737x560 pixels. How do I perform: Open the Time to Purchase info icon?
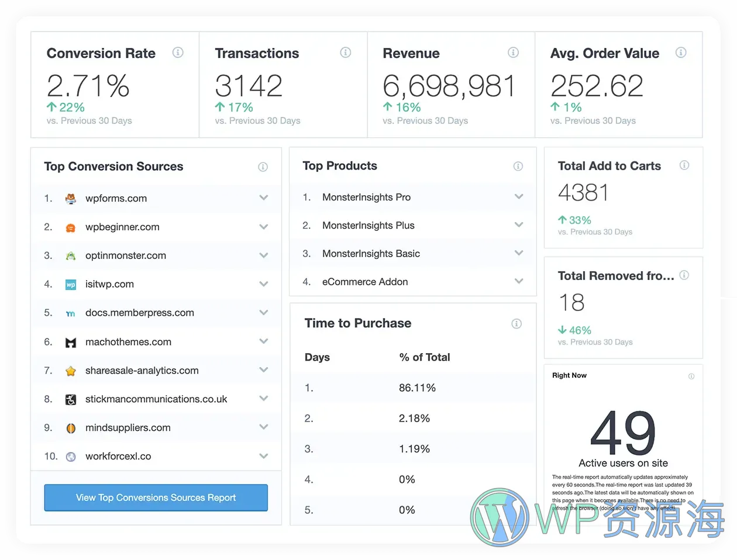click(516, 324)
